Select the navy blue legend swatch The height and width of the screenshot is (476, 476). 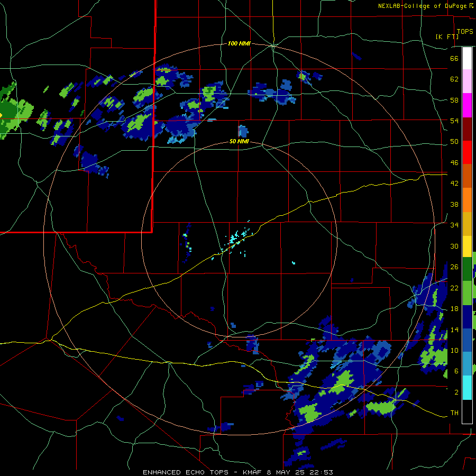pos(467,317)
